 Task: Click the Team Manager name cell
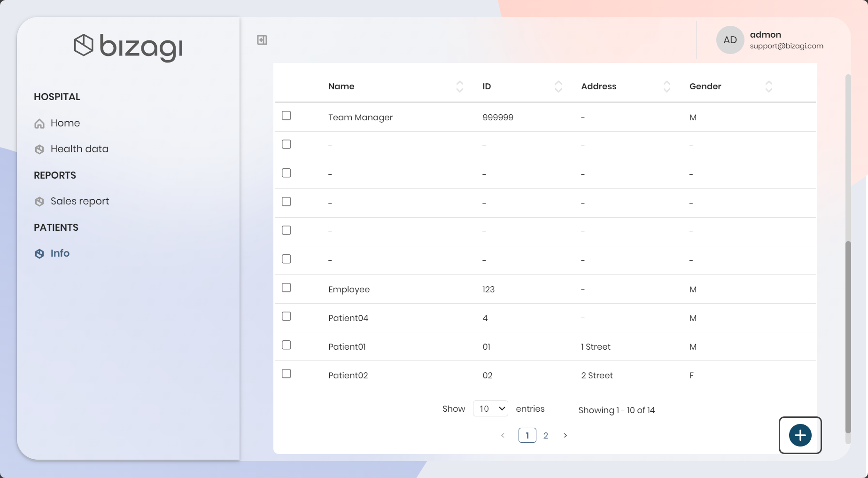[361, 118]
